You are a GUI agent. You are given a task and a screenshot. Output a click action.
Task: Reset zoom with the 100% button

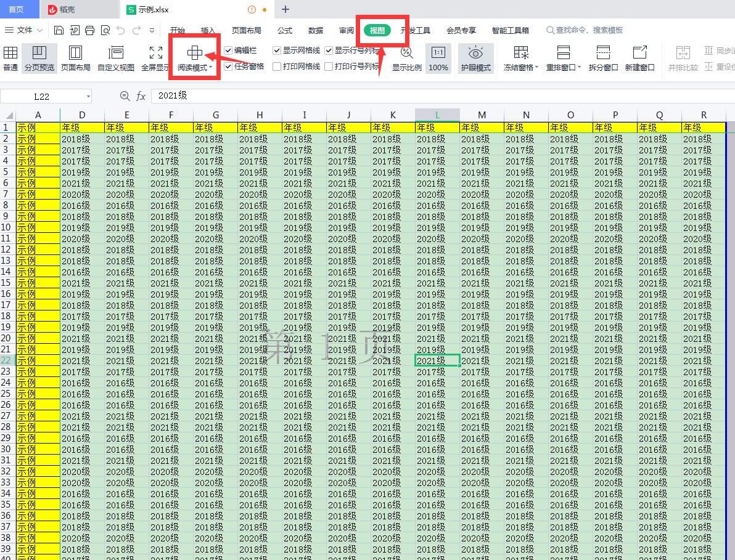pos(438,59)
